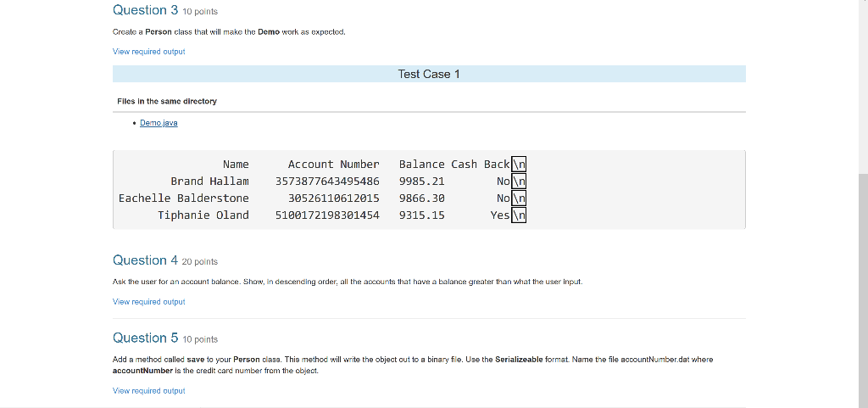Click the Question 4 heading

click(146, 260)
